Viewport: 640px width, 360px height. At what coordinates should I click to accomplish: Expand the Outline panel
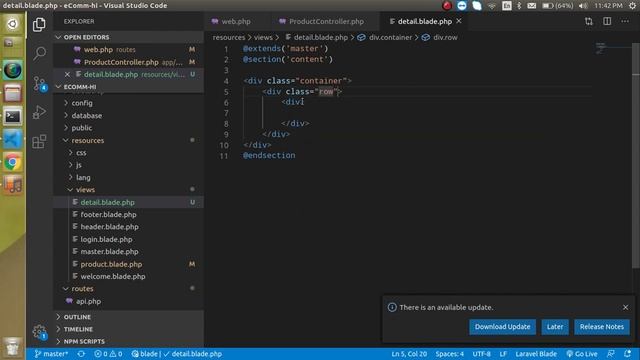point(129,317)
